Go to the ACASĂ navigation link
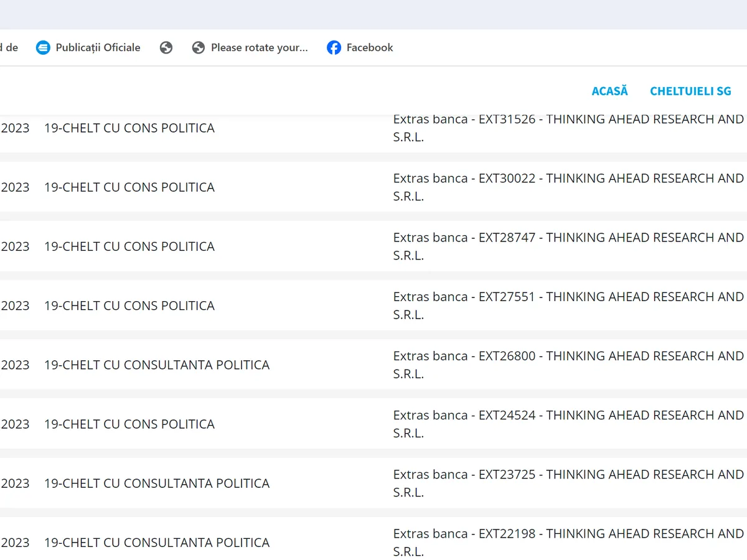This screenshot has height=560, width=747. pyautogui.click(x=609, y=91)
